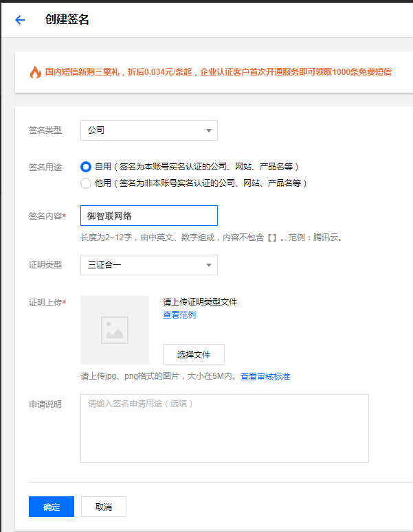This screenshot has width=413, height=532.
Task: Select the 自用 signature purpose radio button
Action: 86,166
